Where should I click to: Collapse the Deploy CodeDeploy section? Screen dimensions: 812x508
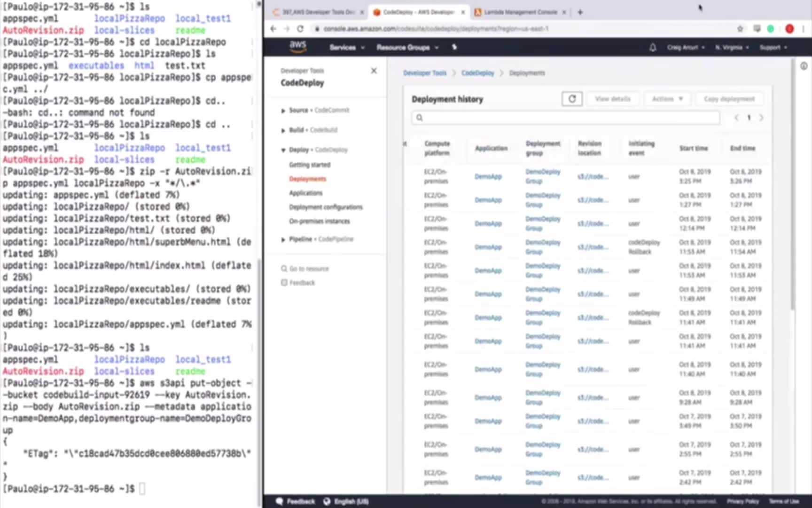[x=283, y=150]
